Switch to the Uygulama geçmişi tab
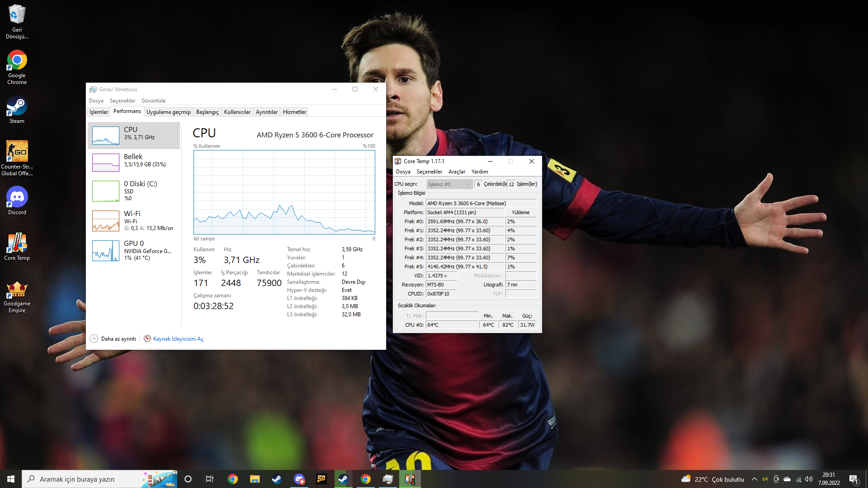This screenshot has height=488, width=868. pos(169,112)
